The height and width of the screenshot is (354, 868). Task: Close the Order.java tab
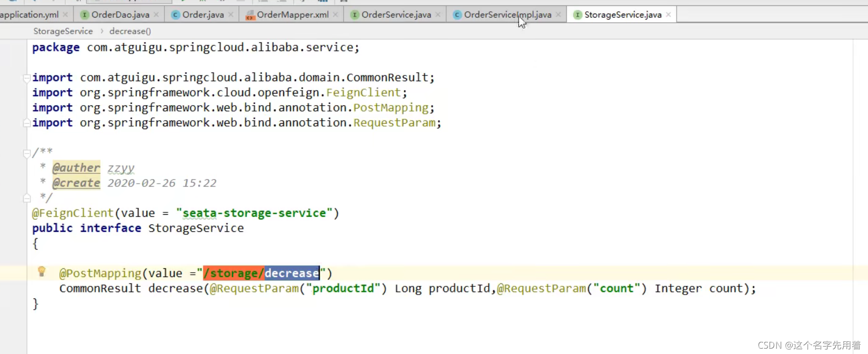pos(231,15)
